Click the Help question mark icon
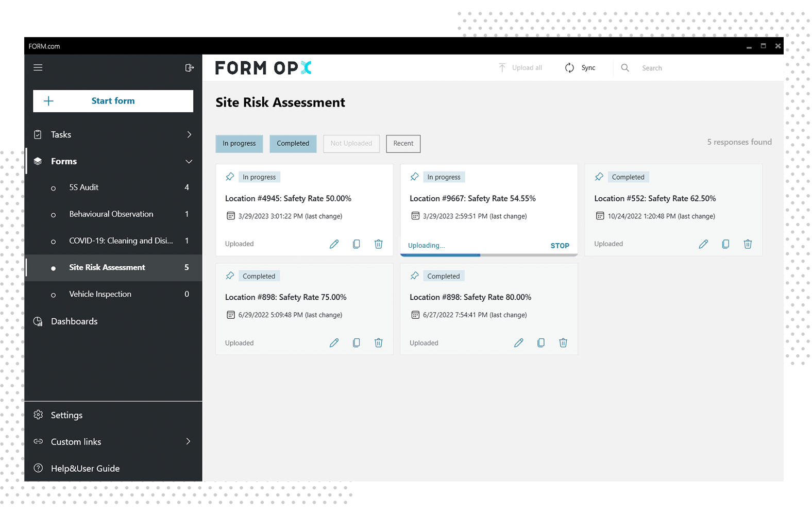 coord(38,468)
